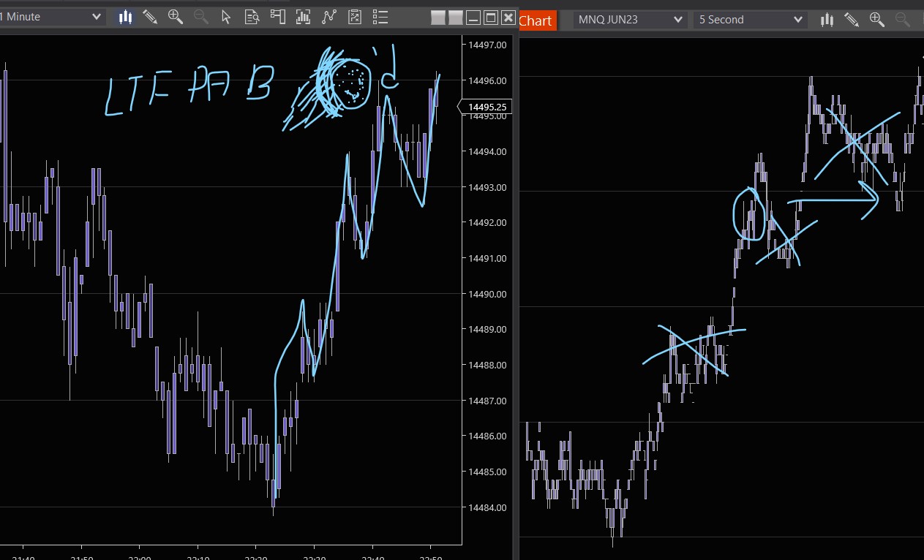Screen dimensions: 924x560
Task: Open the 1 Minute interval dropdown
Action: click(x=51, y=16)
